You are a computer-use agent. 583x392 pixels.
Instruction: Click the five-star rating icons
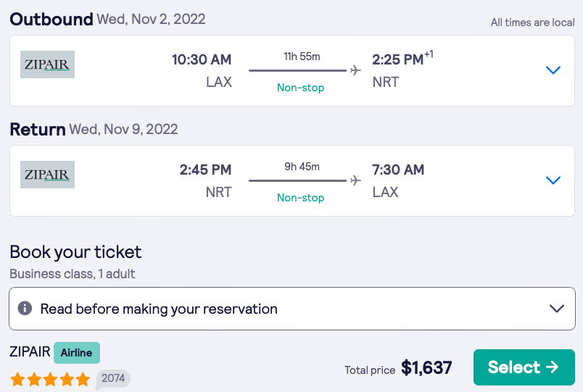pos(50,379)
